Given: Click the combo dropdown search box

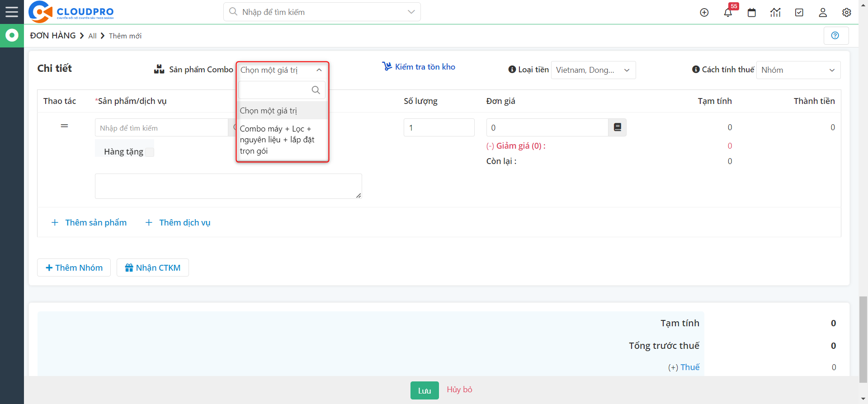Looking at the screenshot, I should pyautogui.click(x=282, y=90).
